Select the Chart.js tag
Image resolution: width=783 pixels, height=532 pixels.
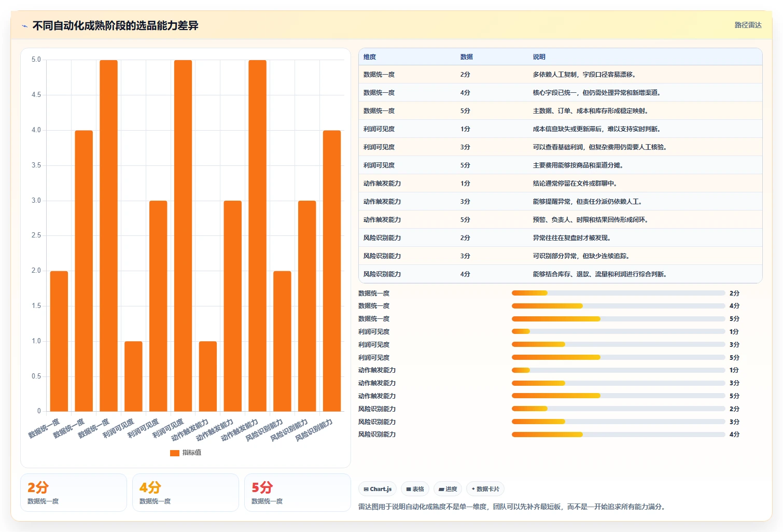pyautogui.click(x=377, y=489)
